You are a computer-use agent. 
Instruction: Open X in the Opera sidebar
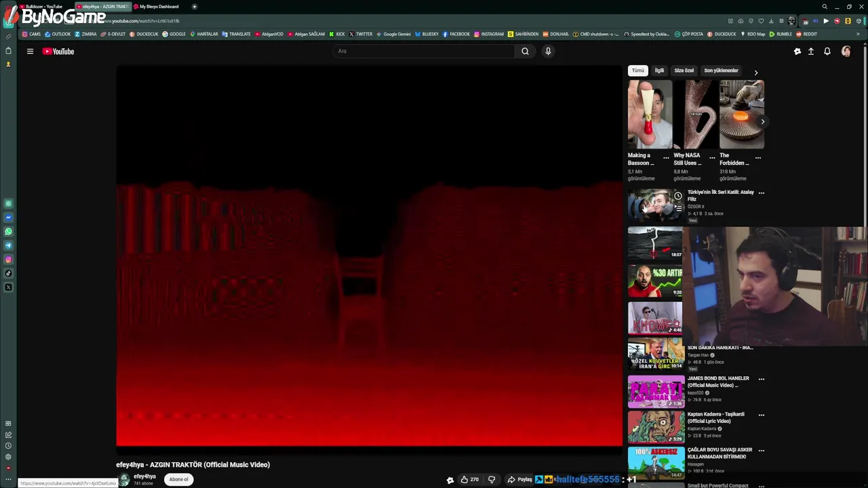[8, 287]
